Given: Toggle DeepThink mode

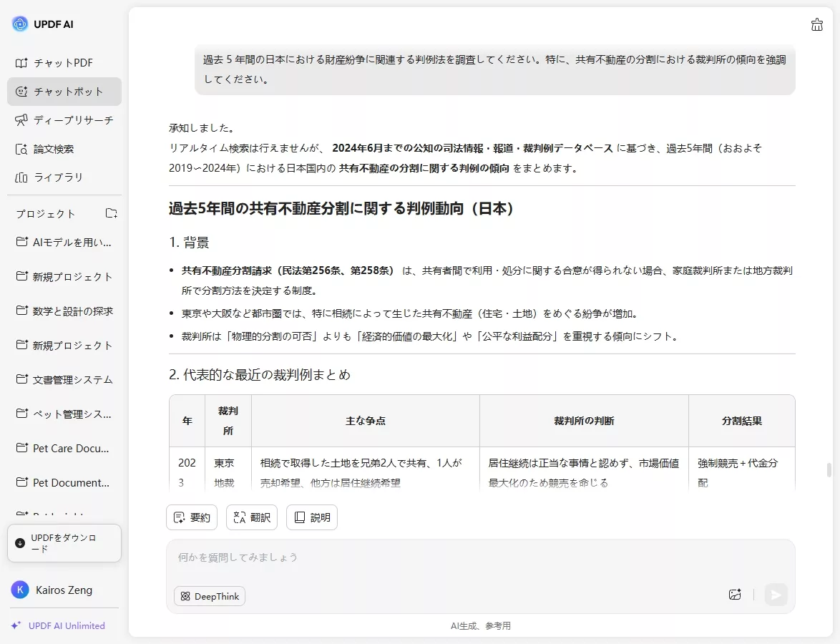Looking at the screenshot, I should point(209,595).
